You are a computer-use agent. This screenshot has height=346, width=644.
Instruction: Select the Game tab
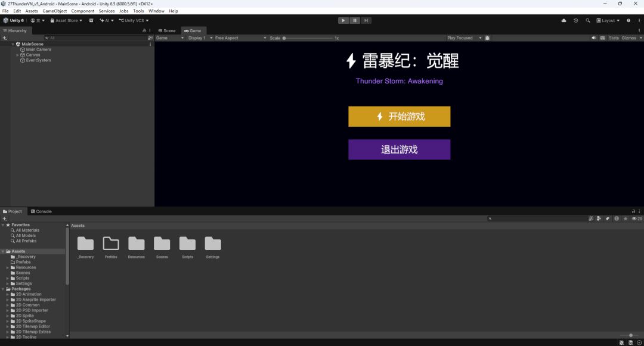point(193,31)
